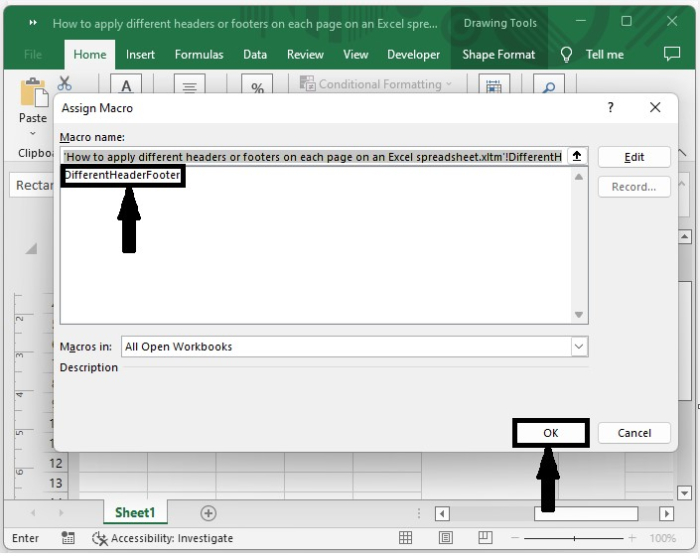Close the Assign Macro dialog

pos(655,107)
